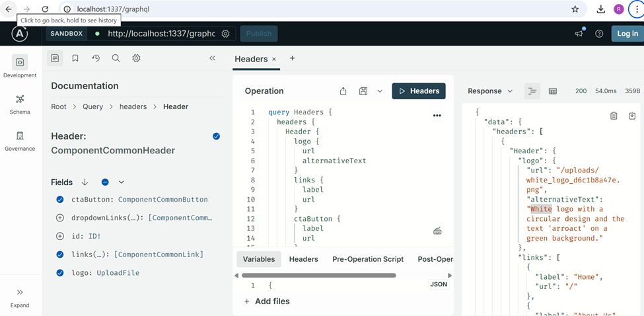This screenshot has height=316, width=644.
Task: Expand the sidebar with Expand button
Action: (x=20, y=298)
